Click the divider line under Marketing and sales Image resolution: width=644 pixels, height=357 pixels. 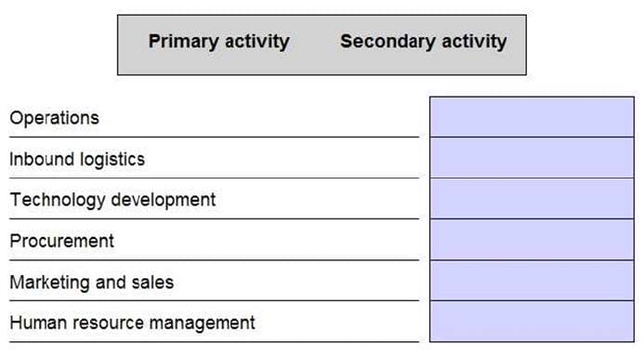coord(214,300)
